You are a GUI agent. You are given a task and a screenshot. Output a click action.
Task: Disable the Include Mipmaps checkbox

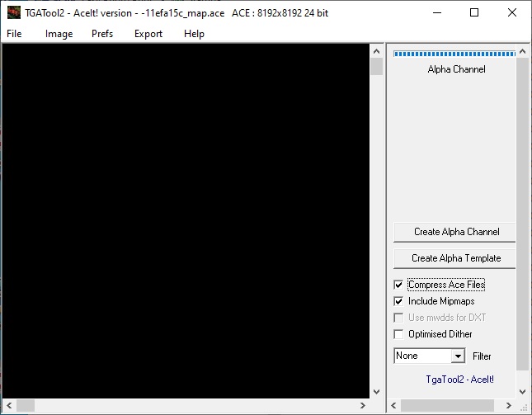399,301
